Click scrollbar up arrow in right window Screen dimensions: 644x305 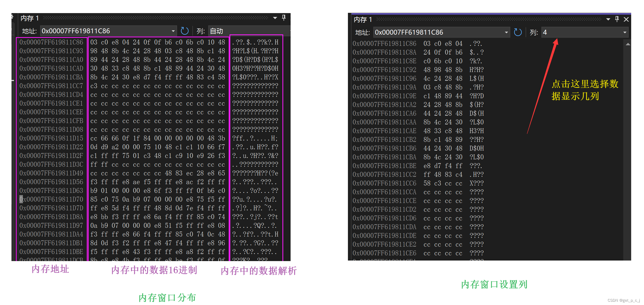tap(628, 44)
